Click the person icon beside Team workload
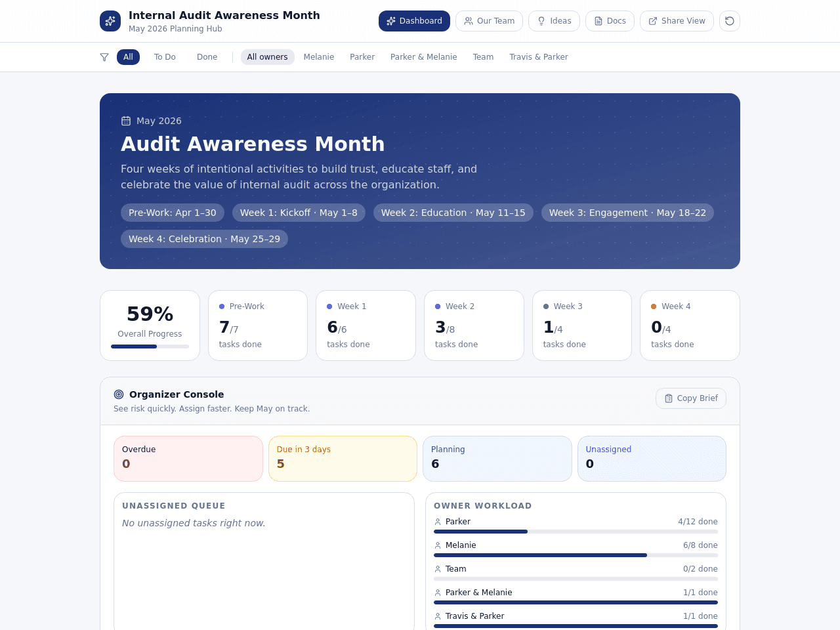840x630 pixels. 438,569
